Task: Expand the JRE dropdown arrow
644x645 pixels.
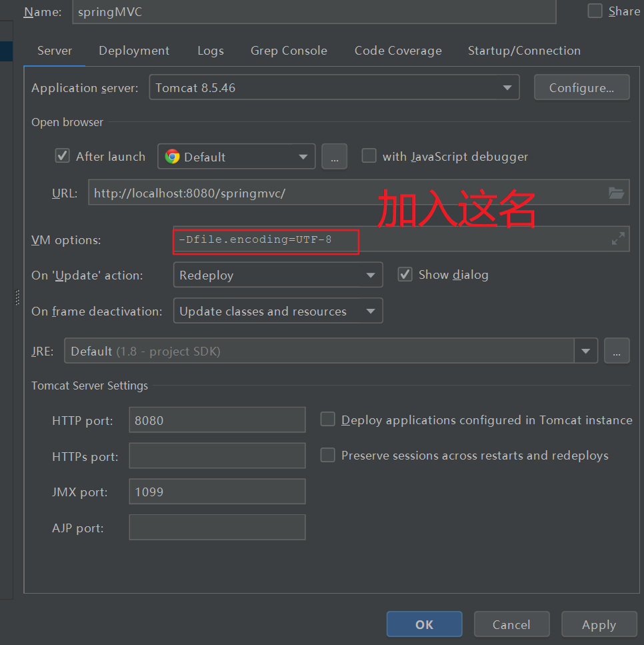Action: tap(585, 351)
